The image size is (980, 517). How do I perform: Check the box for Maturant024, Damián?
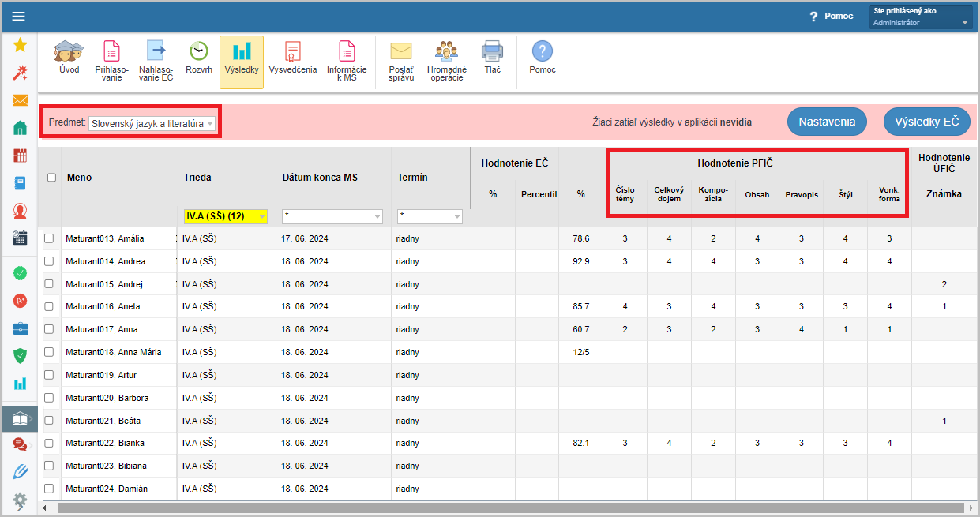coord(49,489)
